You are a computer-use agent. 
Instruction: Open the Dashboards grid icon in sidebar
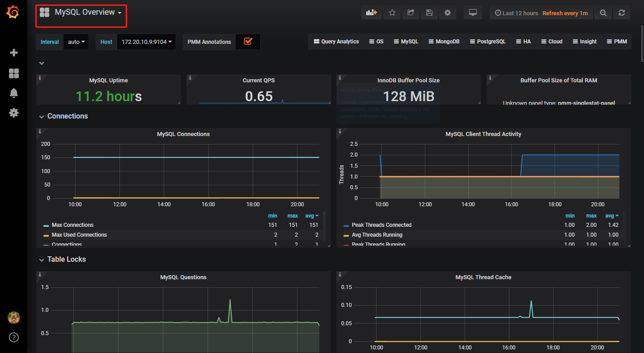point(14,73)
